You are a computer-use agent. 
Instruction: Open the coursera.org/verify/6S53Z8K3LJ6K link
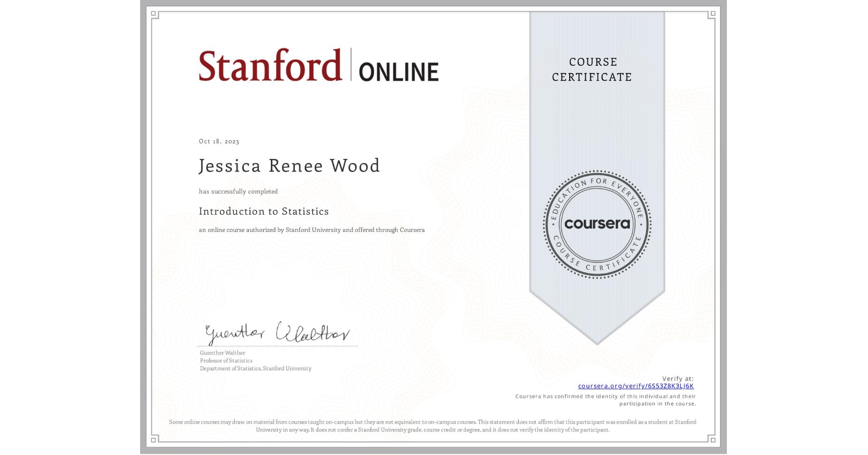pyautogui.click(x=636, y=387)
